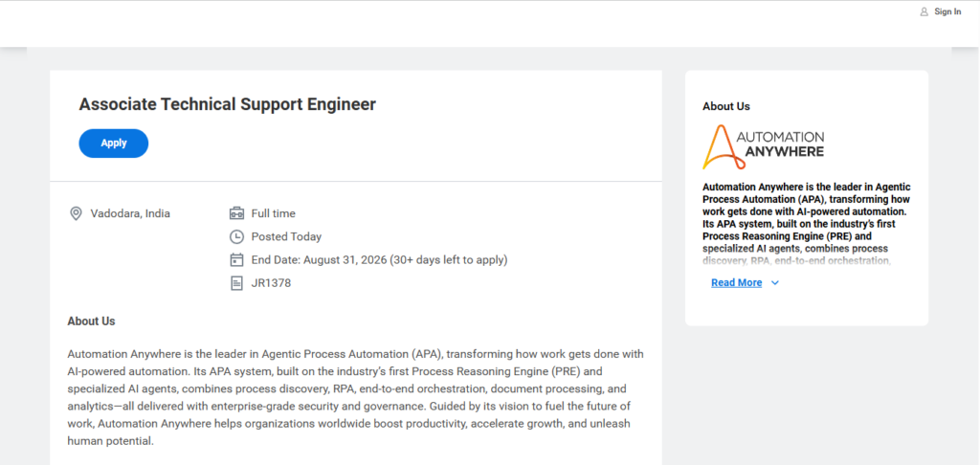This screenshot has height=465, width=980.
Task: Click the user profile icon beside Sign In
Action: coord(924,11)
